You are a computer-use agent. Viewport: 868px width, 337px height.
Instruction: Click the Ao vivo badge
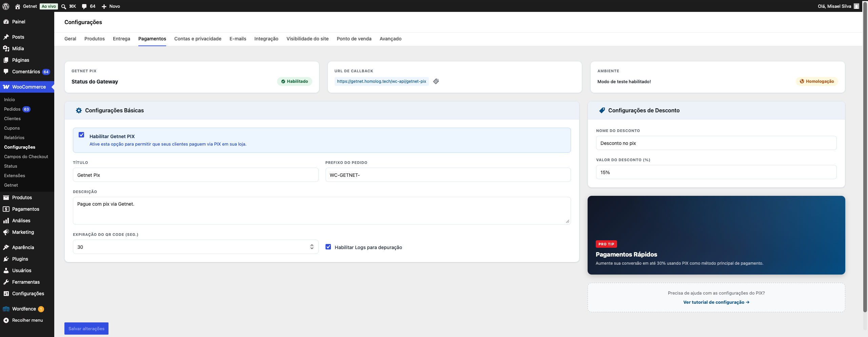point(49,6)
